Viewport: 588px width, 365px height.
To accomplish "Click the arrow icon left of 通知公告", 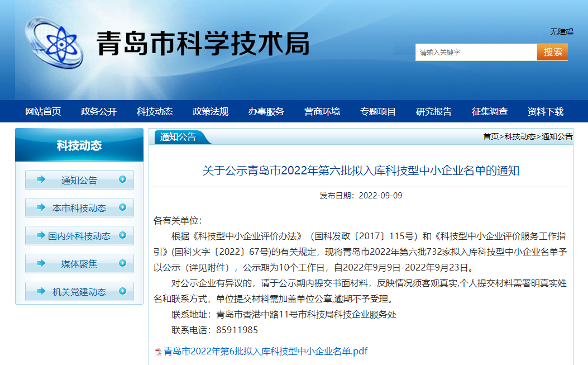I will 41,179.
